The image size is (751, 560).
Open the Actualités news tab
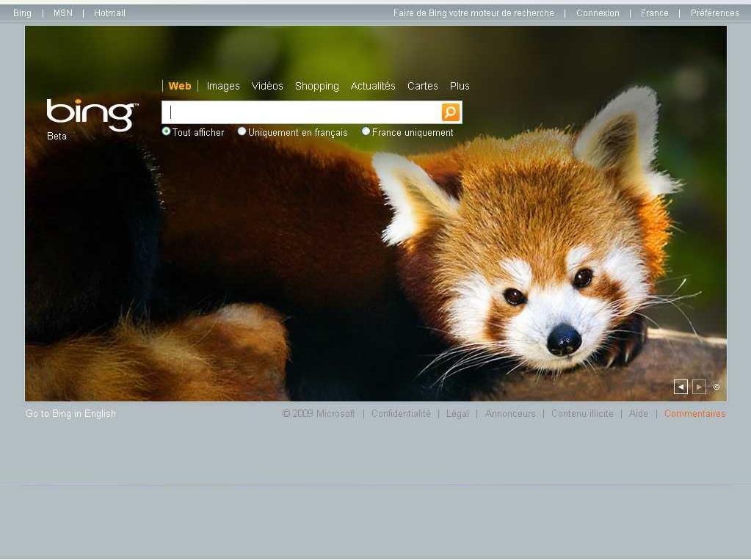(x=373, y=86)
